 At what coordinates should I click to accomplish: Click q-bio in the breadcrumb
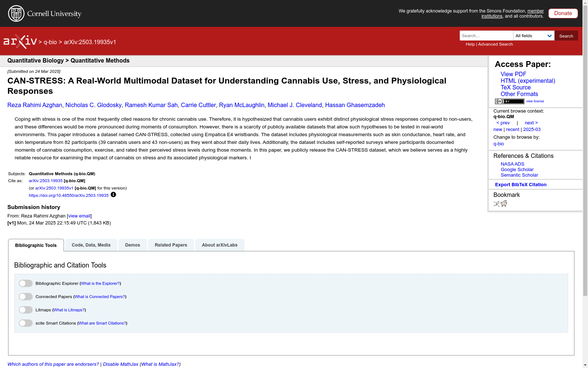coord(50,42)
